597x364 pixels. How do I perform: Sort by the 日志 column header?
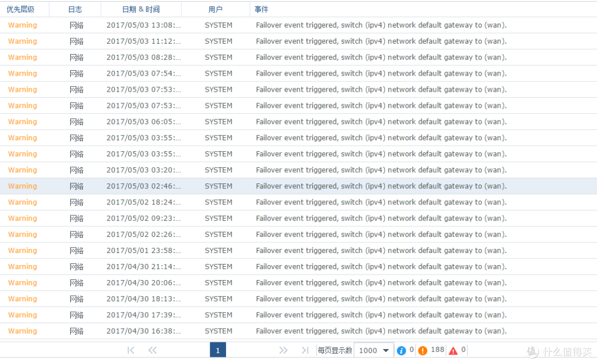click(x=75, y=9)
